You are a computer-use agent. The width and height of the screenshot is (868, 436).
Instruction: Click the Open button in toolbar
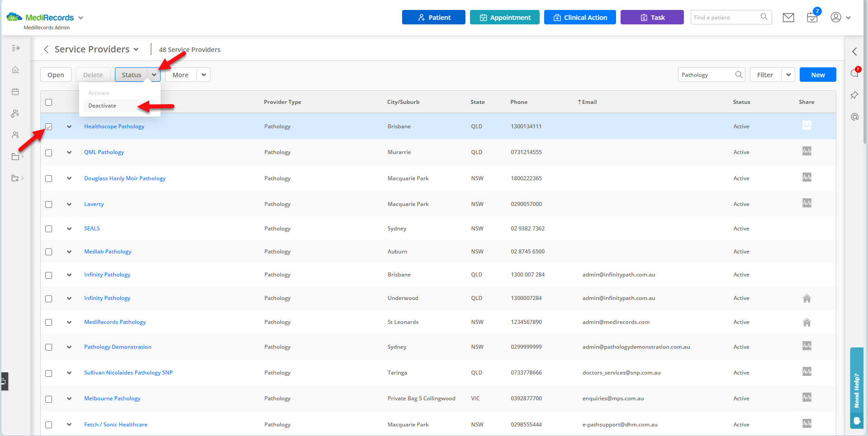(56, 75)
